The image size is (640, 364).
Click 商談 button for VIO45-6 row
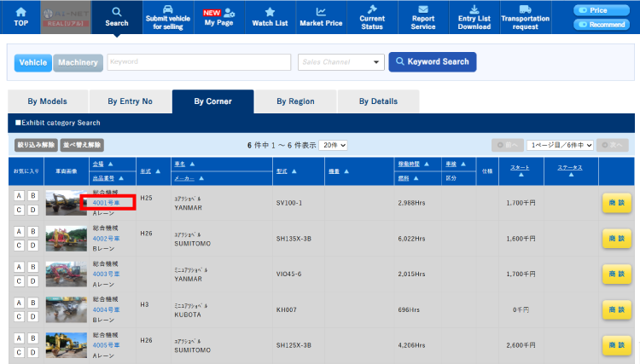[617, 274]
